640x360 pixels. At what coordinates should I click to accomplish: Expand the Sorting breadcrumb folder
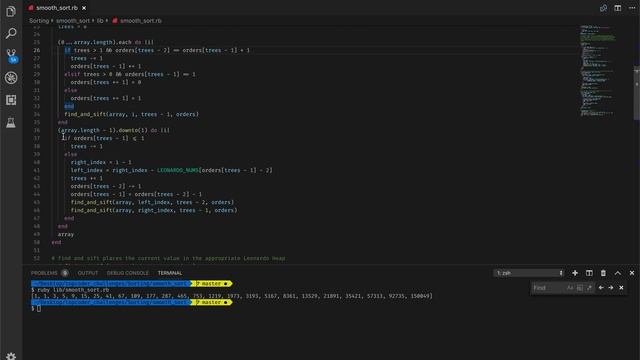click(39, 20)
